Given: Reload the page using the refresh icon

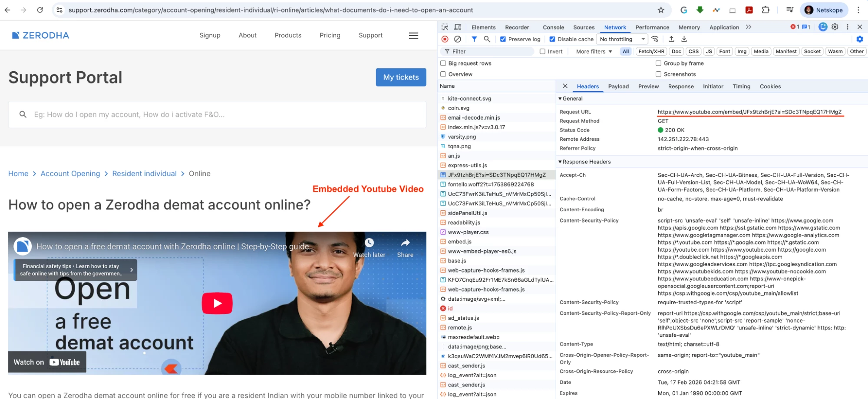Looking at the screenshot, I should (40, 10).
